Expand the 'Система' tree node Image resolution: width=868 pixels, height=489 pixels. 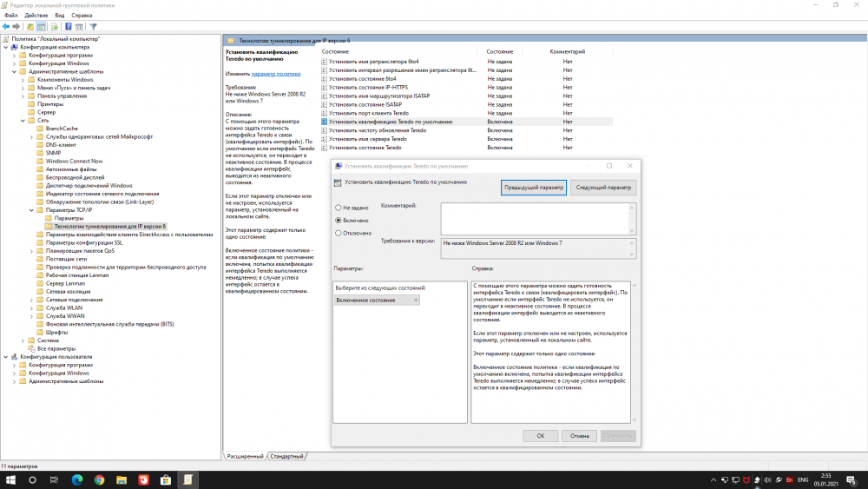coord(23,340)
